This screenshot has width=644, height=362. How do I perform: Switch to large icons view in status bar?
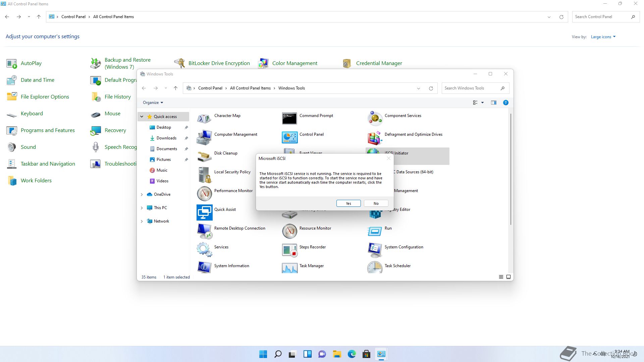[508, 277]
